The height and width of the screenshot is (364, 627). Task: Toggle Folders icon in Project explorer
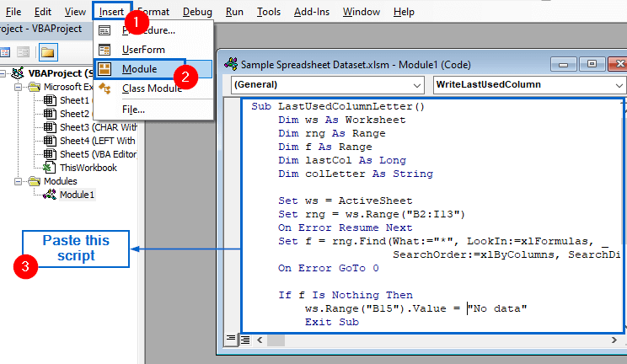47,52
